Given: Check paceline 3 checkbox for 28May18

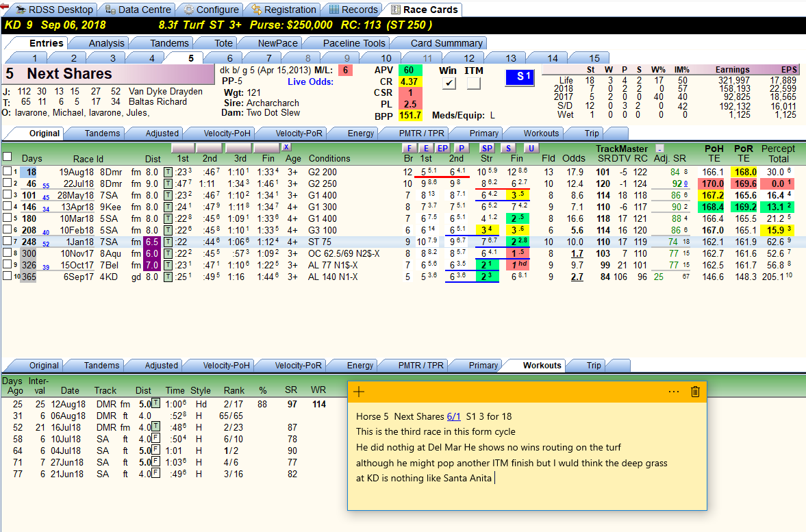Looking at the screenshot, I should pyautogui.click(x=8, y=195).
